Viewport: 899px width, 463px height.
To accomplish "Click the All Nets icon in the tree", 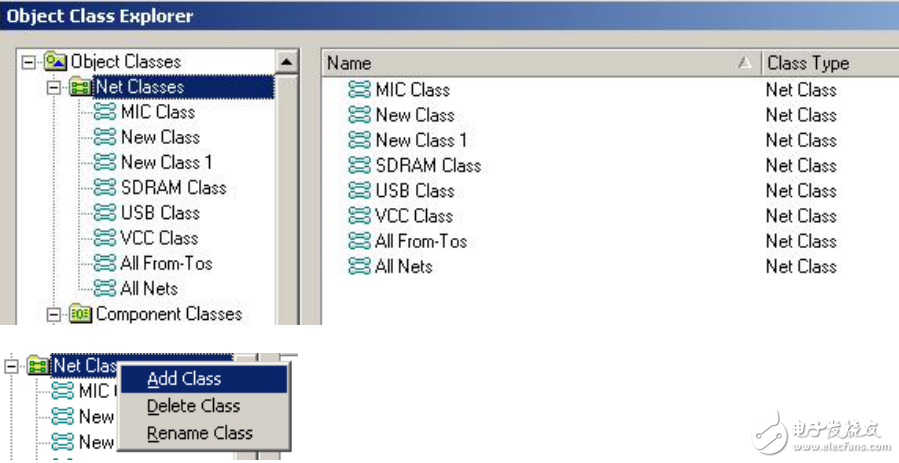I will (105, 289).
